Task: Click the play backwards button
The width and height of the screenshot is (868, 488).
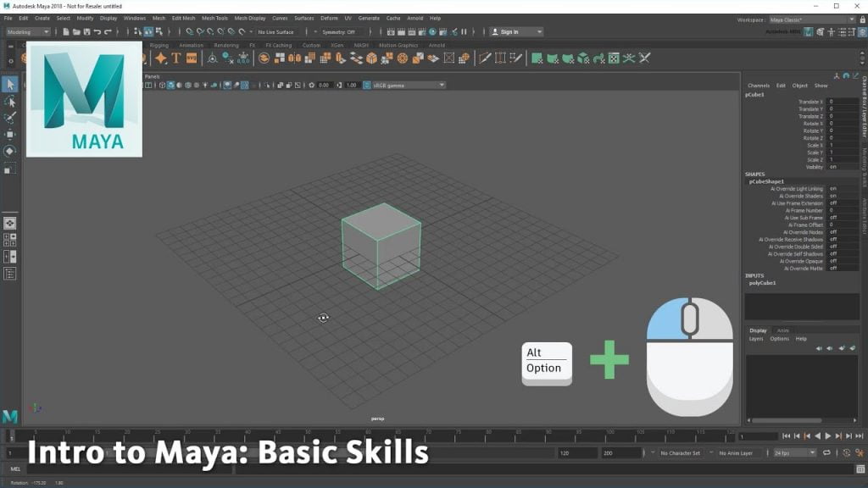Action: click(818, 436)
